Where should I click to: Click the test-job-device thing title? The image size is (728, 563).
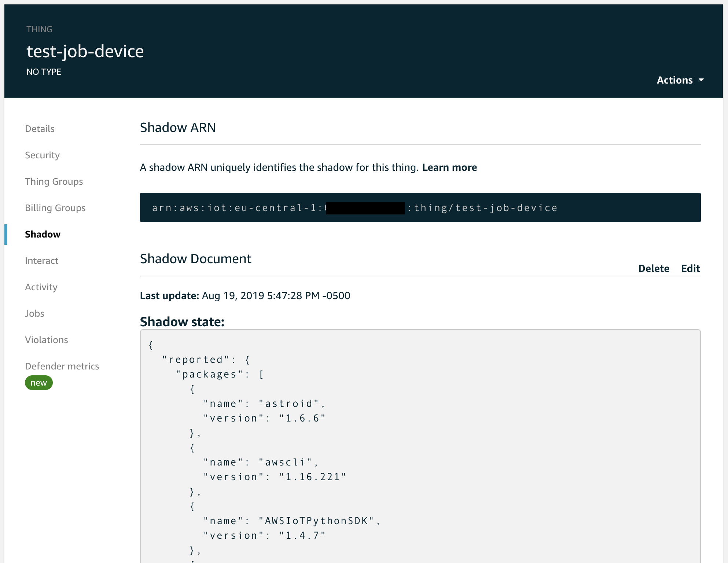click(85, 51)
